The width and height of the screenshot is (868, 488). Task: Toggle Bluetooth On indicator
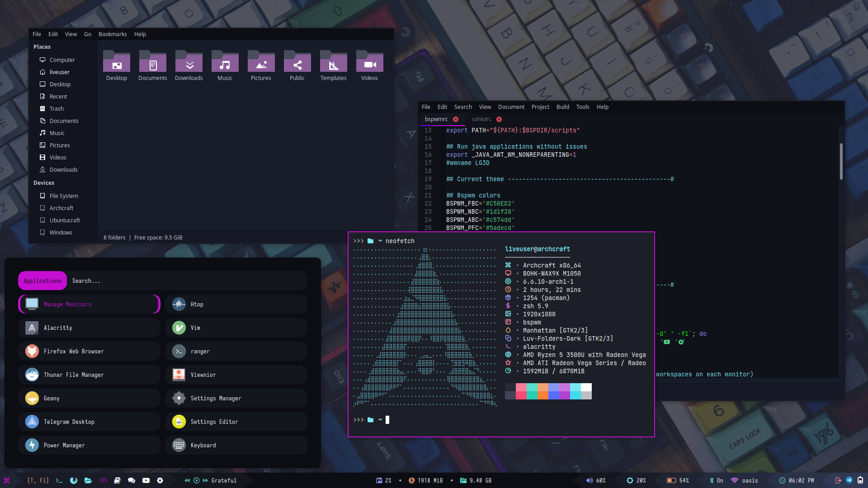click(x=716, y=480)
